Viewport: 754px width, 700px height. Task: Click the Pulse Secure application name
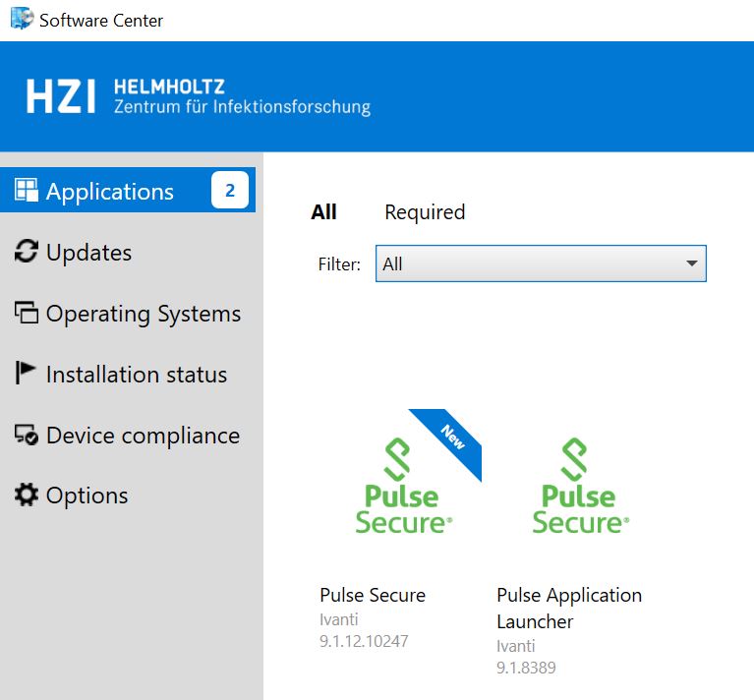pyautogui.click(x=373, y=595)
